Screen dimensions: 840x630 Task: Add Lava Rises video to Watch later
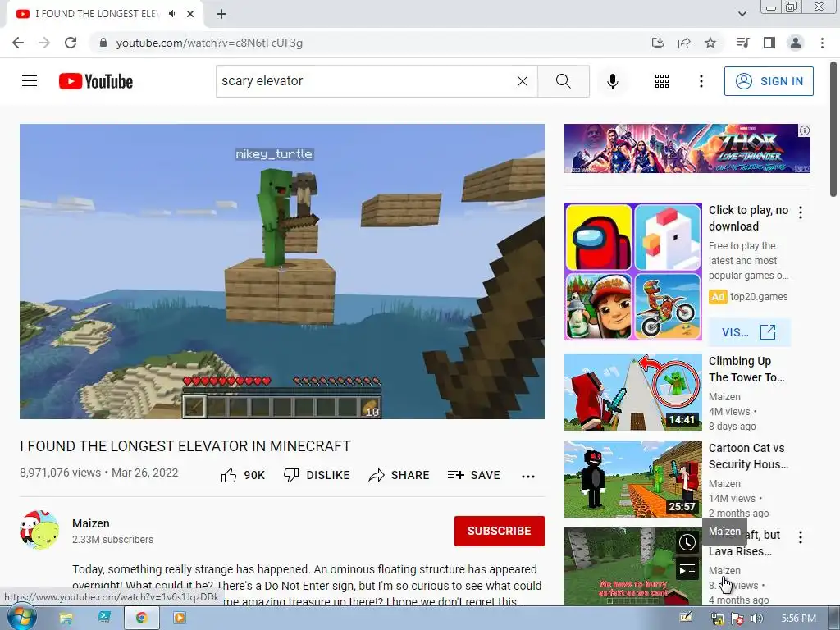tap(687, 542)
